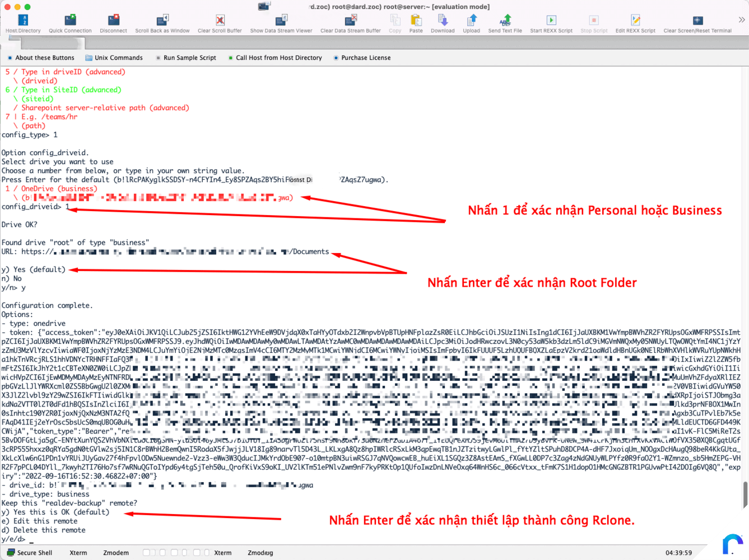
Task: Click 'Yes this is OK (default)' line
Action: 55,512
